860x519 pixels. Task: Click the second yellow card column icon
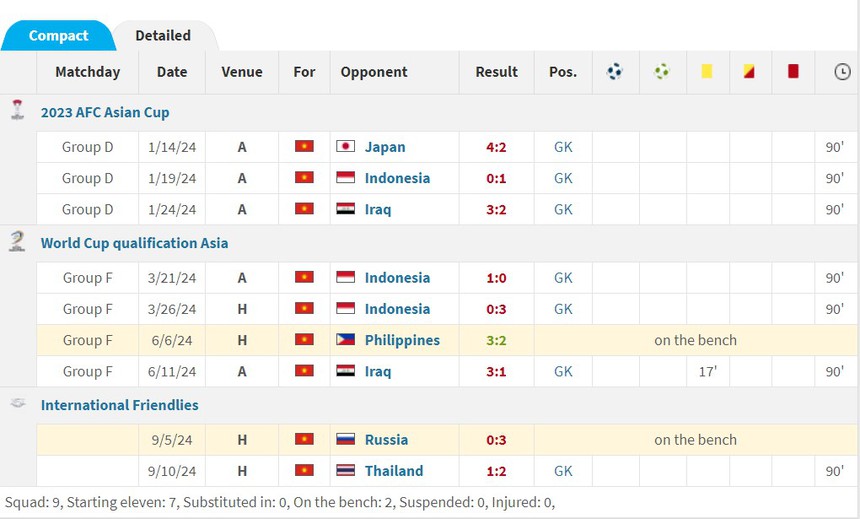[x=749, y=72]
